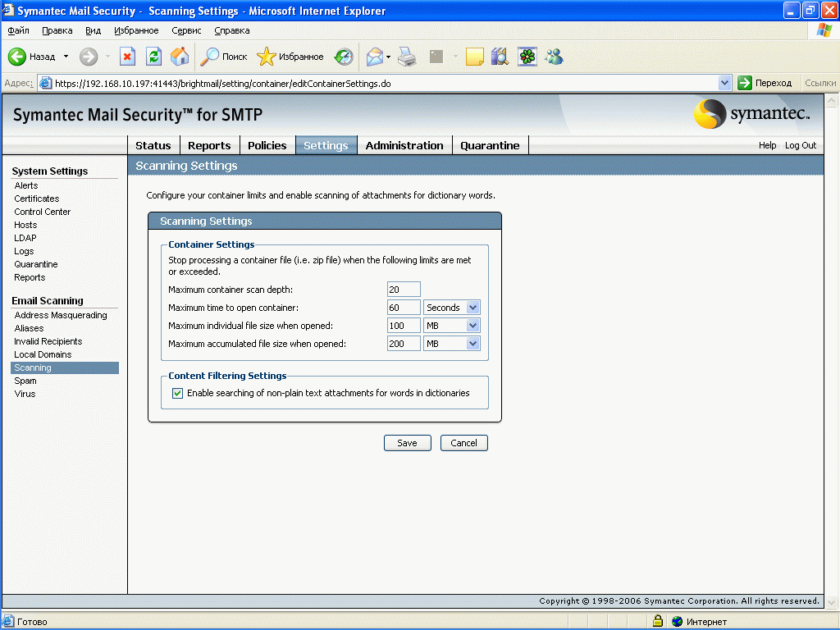This screenshot has height=630, width=840.
Task: Open the Seconds time unit dropdown
Action: point(452,308)
